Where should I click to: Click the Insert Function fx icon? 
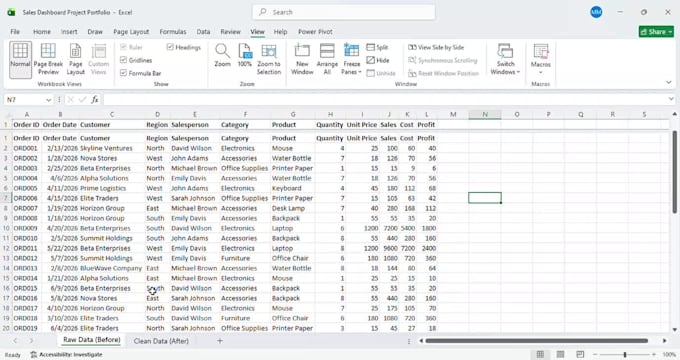coord(95,100)
